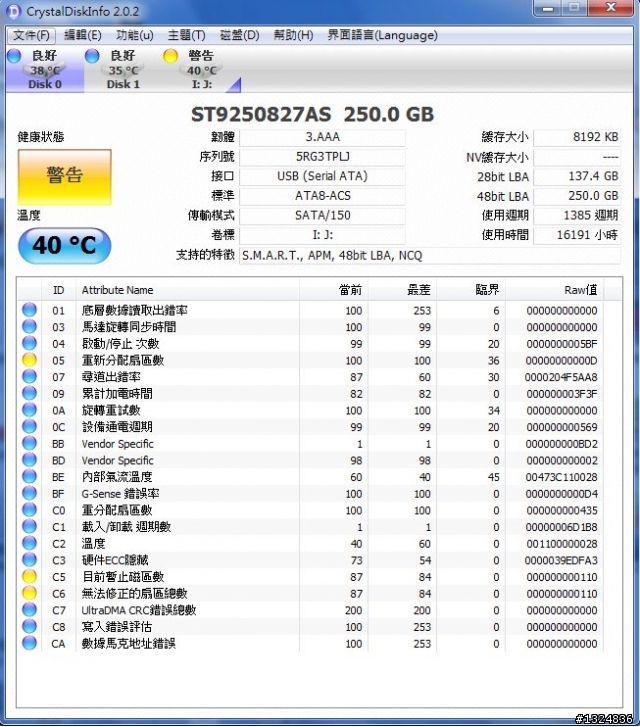Select raw value 00473C110028 in row BE
The width and height of the screenshot is (640, 727).
pos(561,477)
